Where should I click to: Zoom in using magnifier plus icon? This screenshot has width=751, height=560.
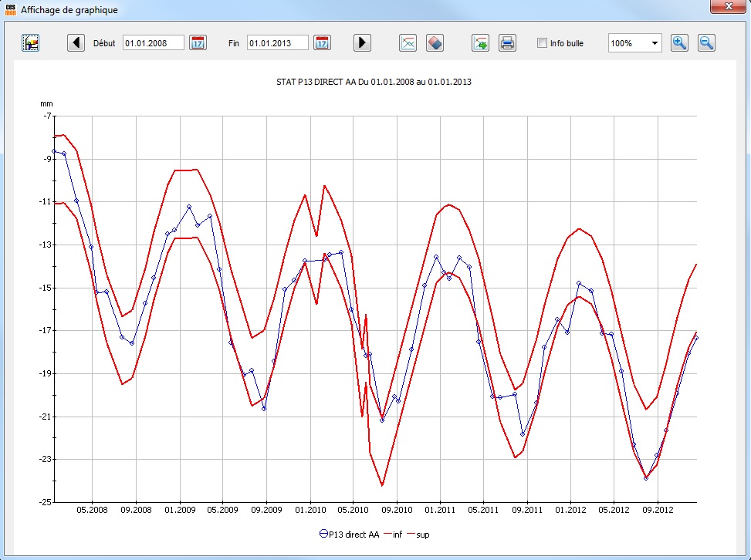(x=679, y=43)
